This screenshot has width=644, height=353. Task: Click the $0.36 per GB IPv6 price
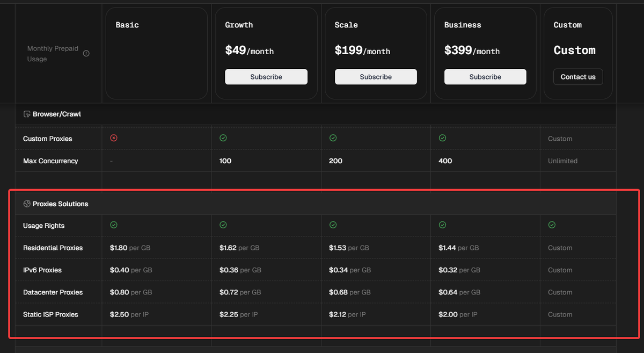pyautogui.click(x=240, y=270)
